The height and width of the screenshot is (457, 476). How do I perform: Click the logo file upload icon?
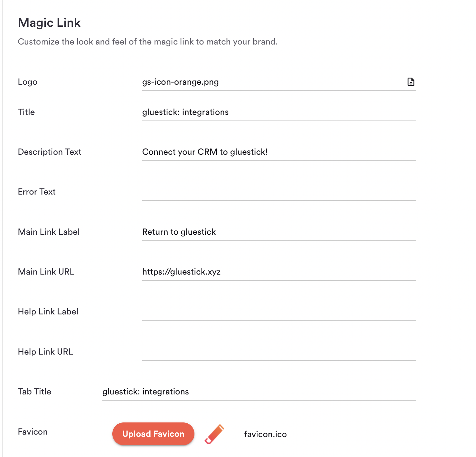(x=411, y=82)
